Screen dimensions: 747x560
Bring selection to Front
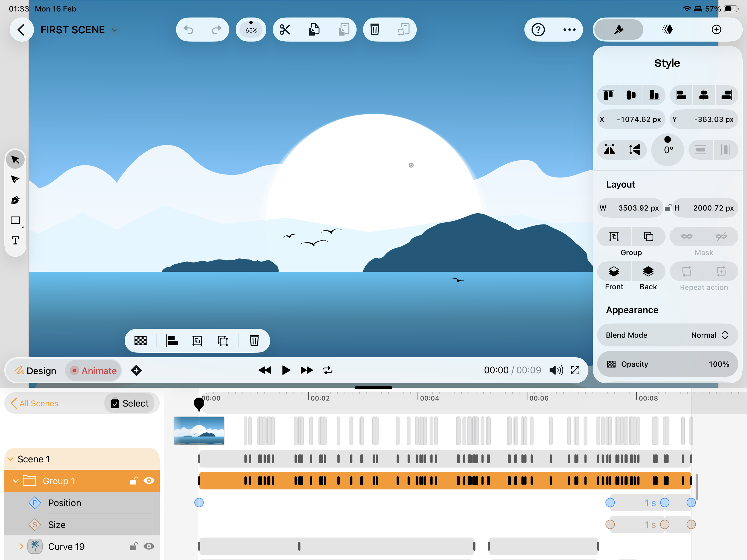(x=614, y=272)
